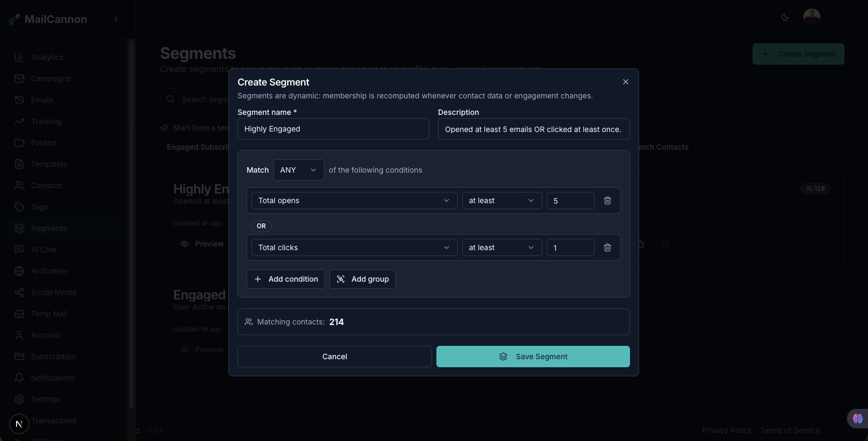
Task: Click the Search segments box
Action: point(195,99)
